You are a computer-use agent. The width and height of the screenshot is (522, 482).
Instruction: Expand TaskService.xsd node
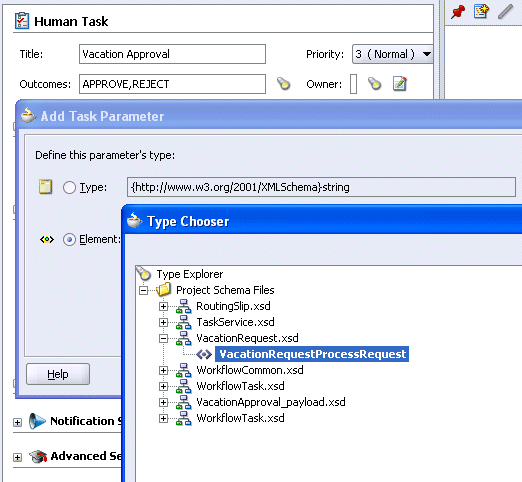click(x=163, y=322)
